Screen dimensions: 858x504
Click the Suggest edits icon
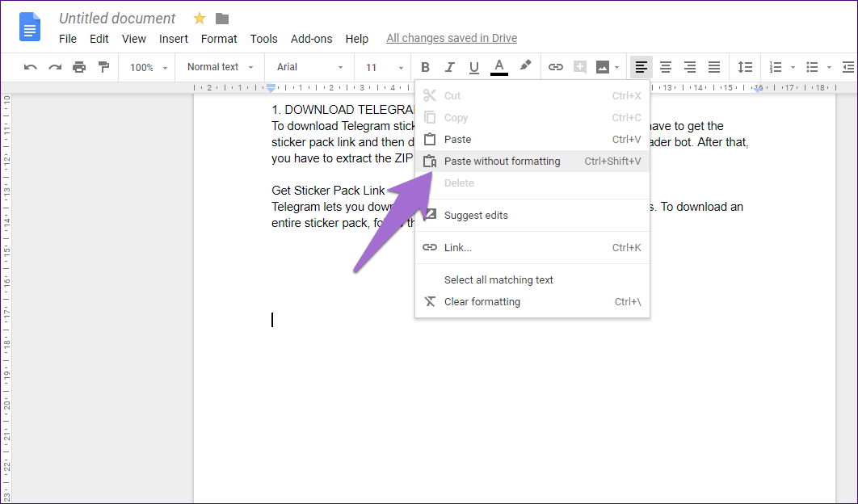coord(430,215)
